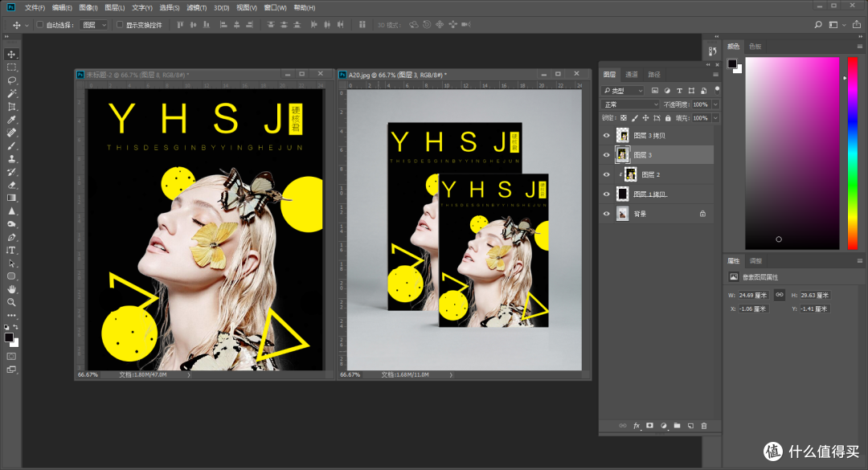This screenshot has width=868, height=470.
Task: Pick the Lasso tool
Action: (x=11, y=80)
